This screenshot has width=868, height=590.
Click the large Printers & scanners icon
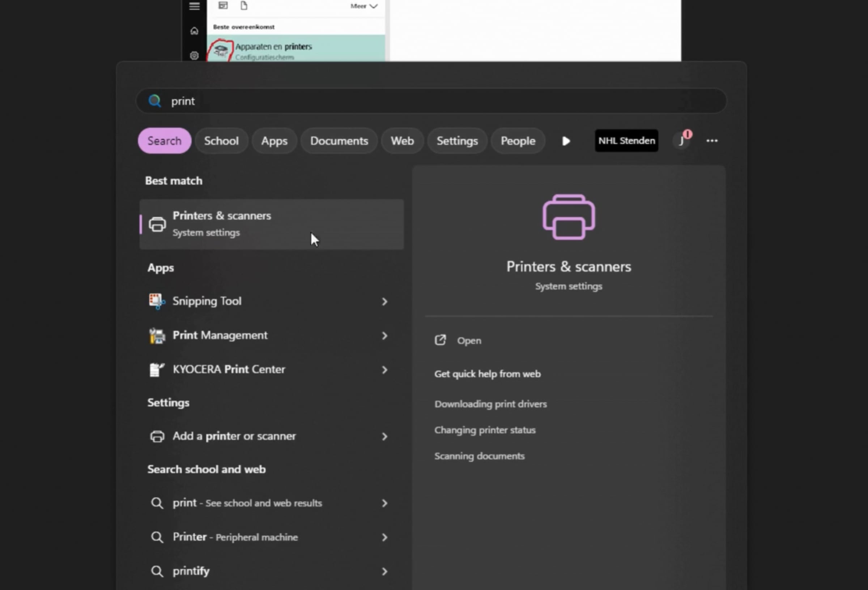click(x=569, y=217)
